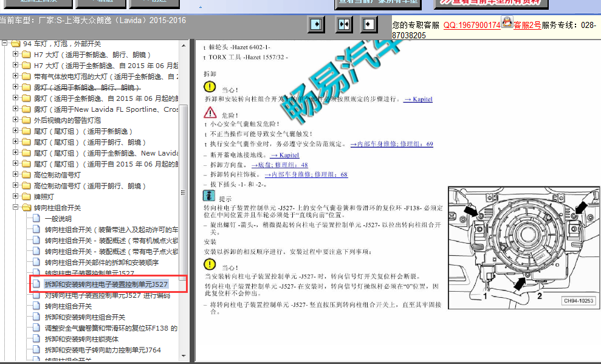Click folder icon of 外后视镜内的警告灯泡

26,120
